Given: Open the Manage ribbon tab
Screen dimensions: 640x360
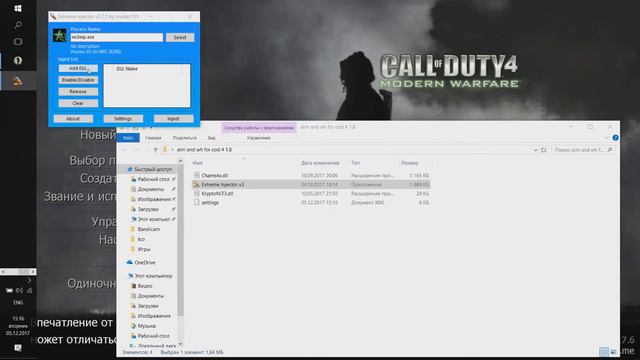Looking at the screenshot, I should pyautogui.click(x=258, y=138).
